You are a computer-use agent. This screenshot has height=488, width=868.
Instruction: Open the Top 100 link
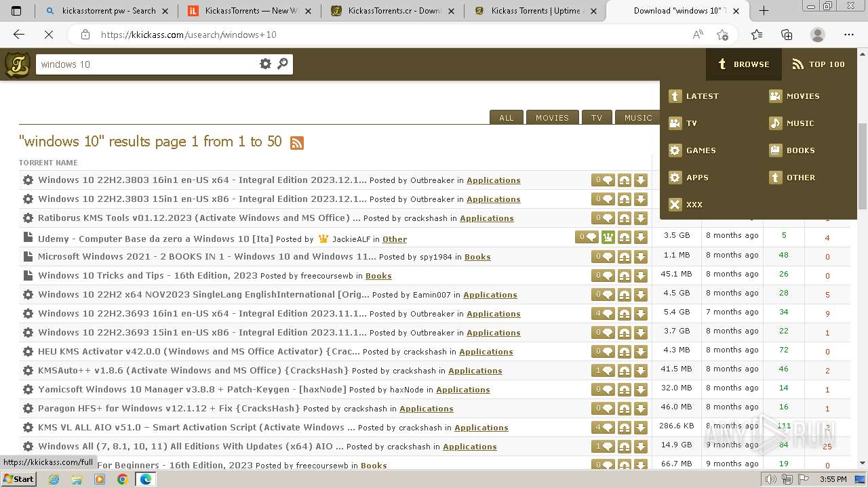(818, 64)
